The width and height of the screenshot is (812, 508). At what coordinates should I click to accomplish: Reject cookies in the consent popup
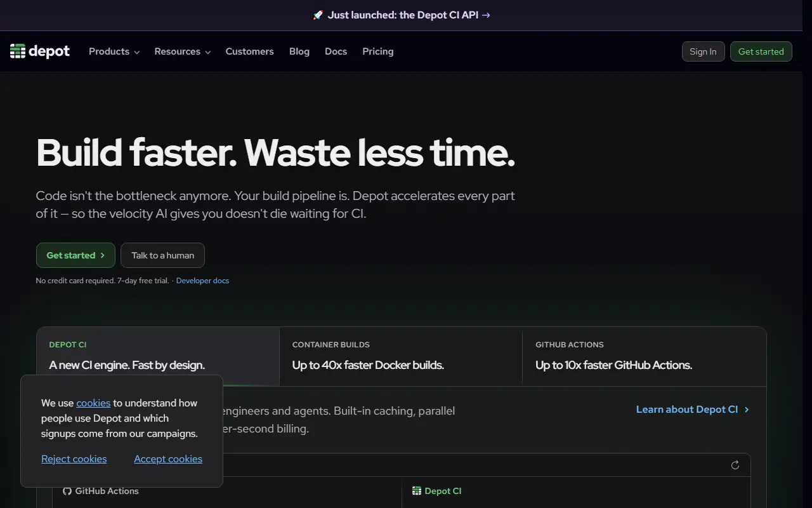point(74,458)
